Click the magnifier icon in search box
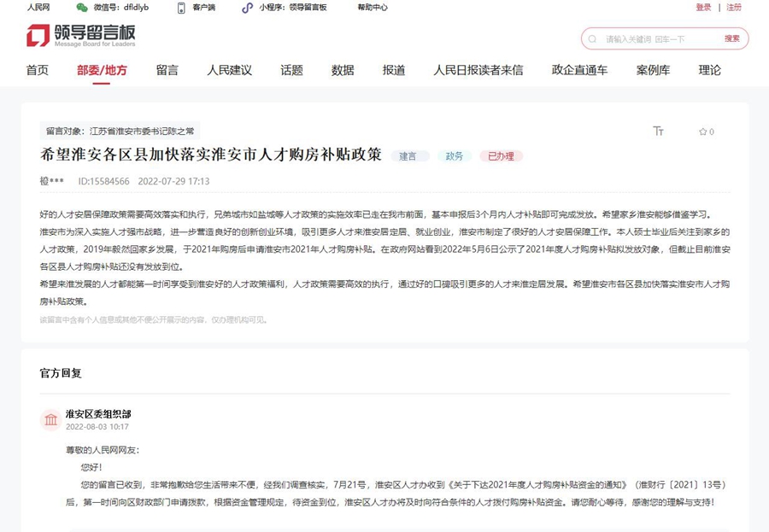Screen dimensions: 769x532 (593, 39)
